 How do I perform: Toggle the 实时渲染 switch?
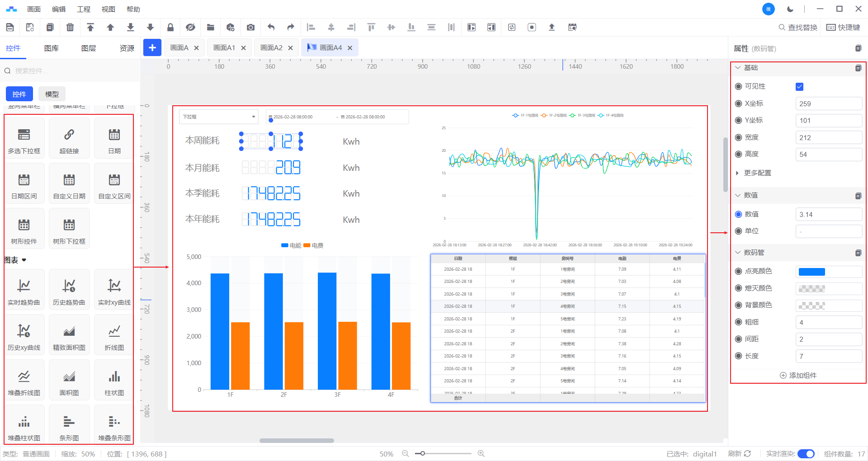(806, 454)
